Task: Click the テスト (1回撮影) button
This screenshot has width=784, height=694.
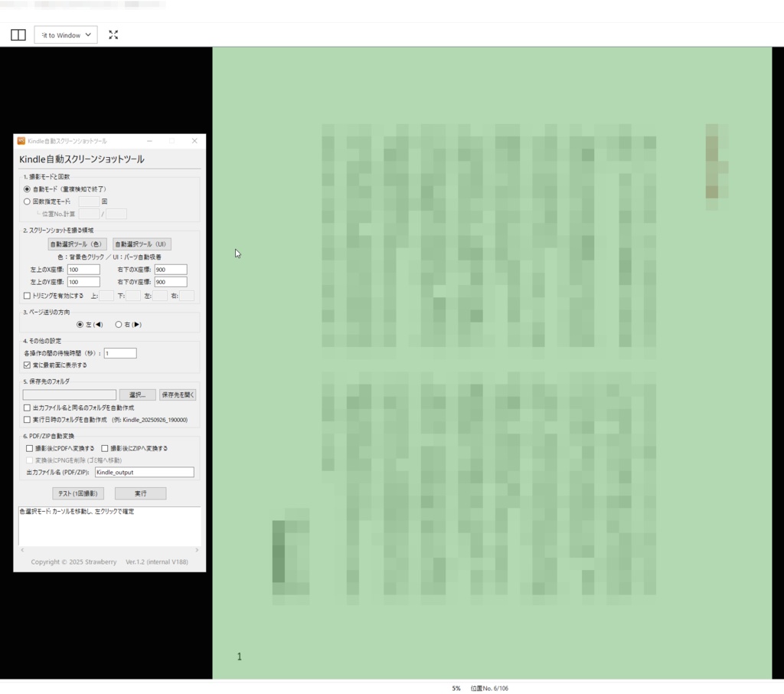Action: 78,493
